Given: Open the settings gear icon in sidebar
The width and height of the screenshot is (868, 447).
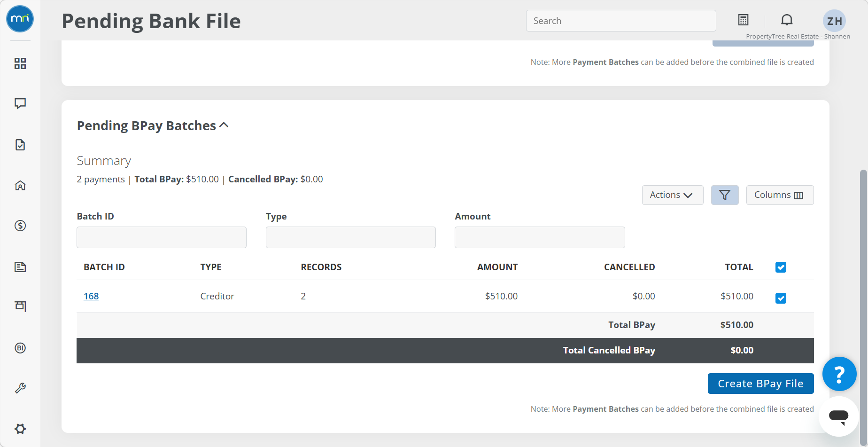Looking at the screenshot, I should [x=20, y=429].
